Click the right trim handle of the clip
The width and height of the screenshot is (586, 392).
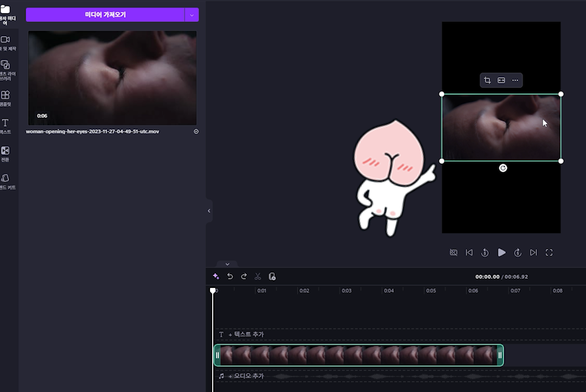[500, 355]
